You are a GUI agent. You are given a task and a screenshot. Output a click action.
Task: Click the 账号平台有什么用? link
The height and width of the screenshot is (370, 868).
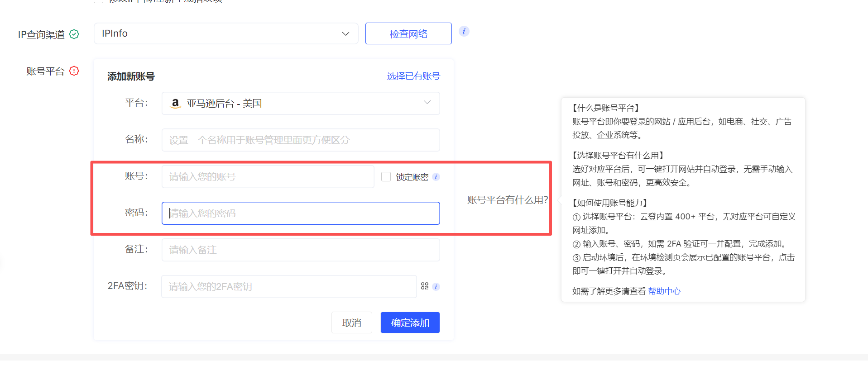click(x=508, y=200)
